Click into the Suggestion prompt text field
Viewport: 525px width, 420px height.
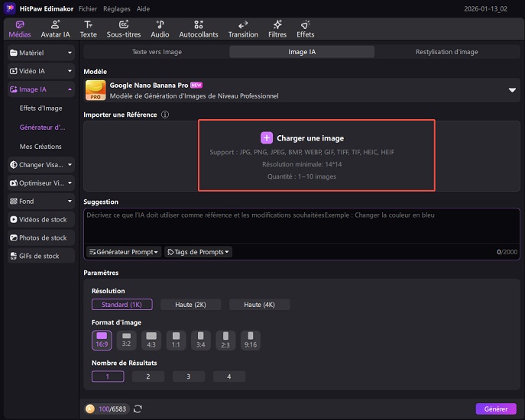301,225
